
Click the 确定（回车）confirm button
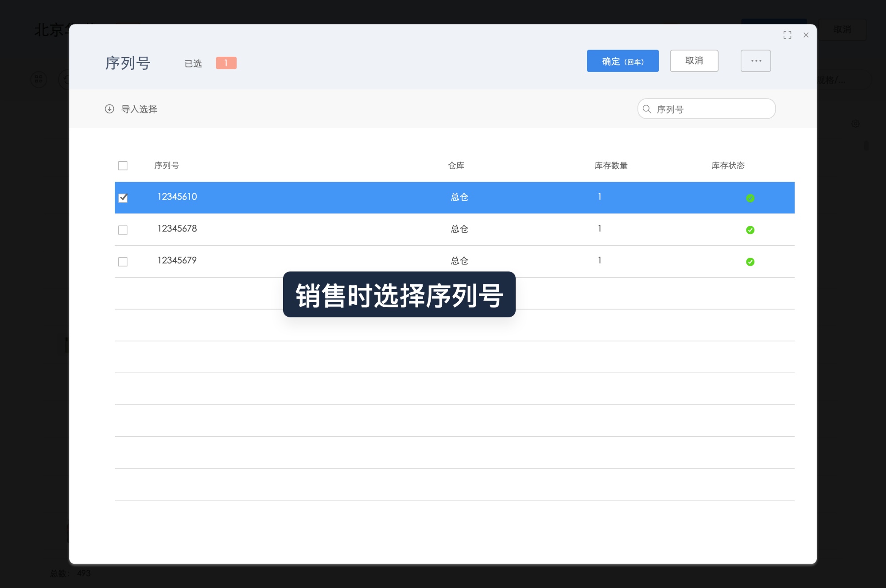623,61
